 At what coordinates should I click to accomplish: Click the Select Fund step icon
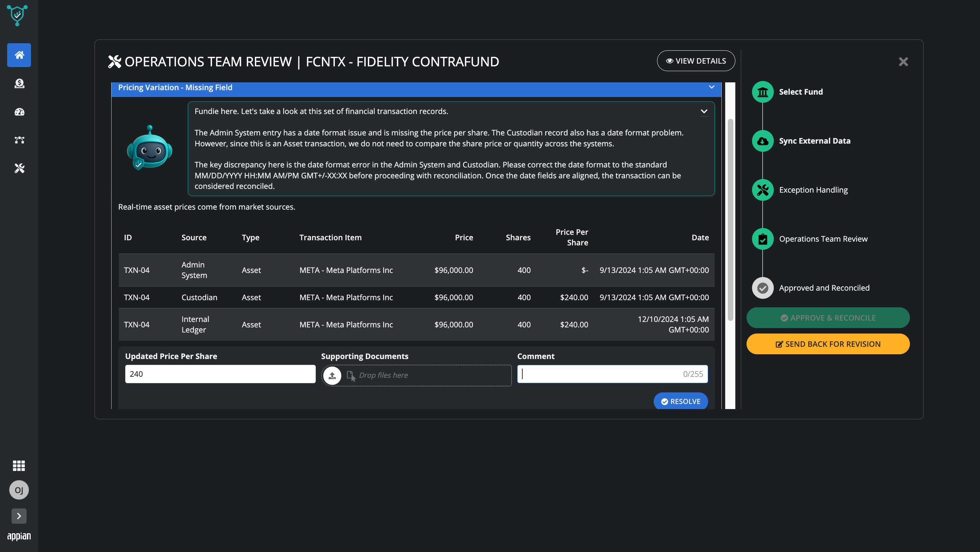(762, 92)
